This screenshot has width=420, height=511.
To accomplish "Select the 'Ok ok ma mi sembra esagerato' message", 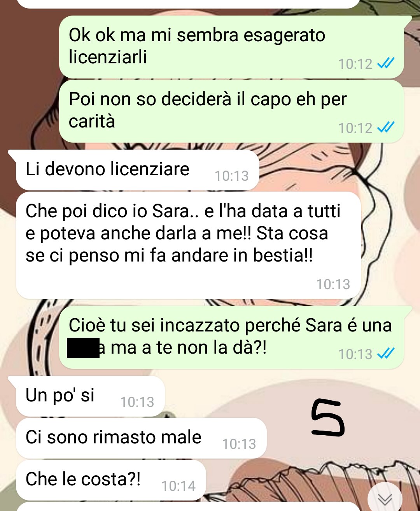I will 232,47.
